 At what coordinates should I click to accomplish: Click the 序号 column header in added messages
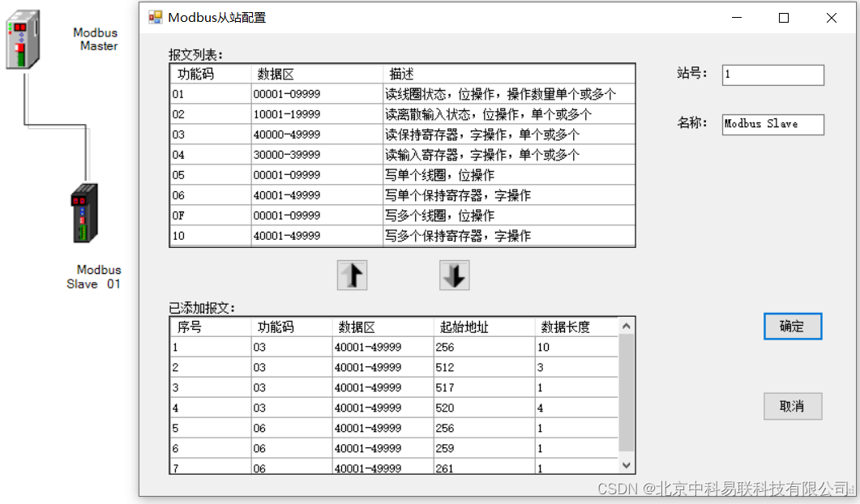[211, 327]
